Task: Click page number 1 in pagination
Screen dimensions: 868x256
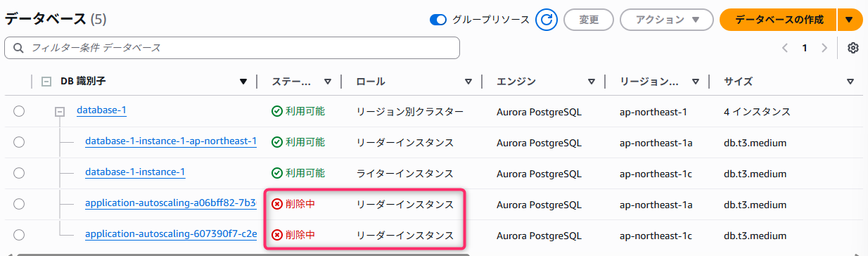Action: (805, 48)
